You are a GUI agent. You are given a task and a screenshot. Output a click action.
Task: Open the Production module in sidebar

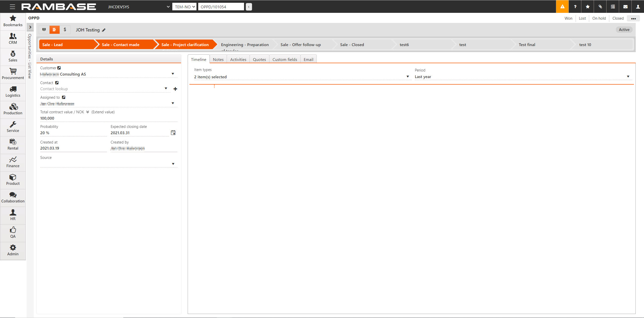[x=13, y=109]
